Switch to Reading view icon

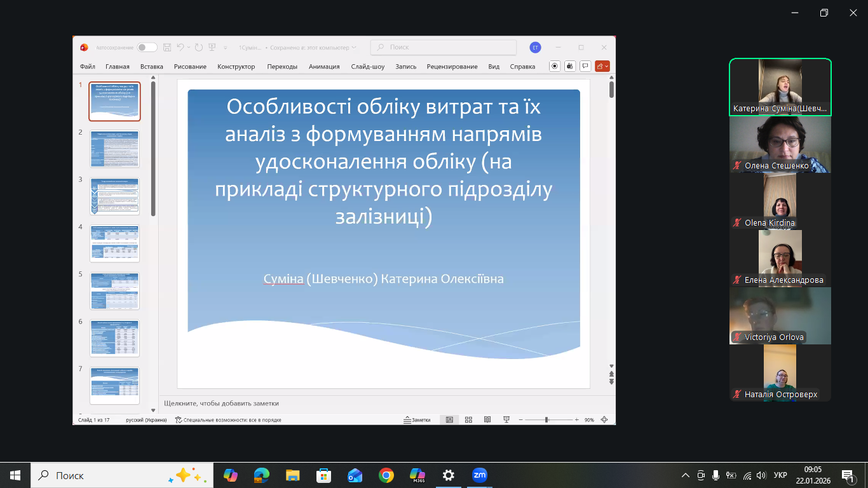[487, 420]
